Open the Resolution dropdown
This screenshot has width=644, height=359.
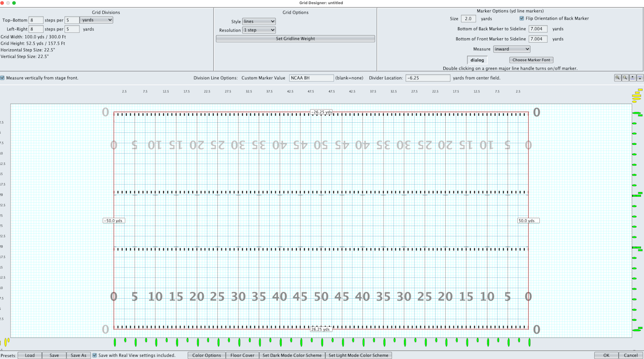259,30
